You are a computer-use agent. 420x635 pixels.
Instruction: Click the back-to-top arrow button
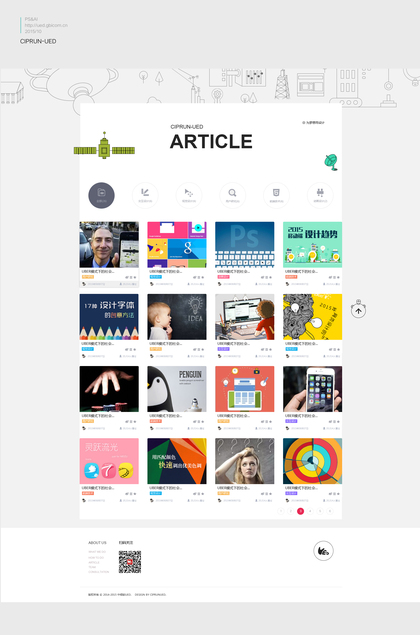358,310
